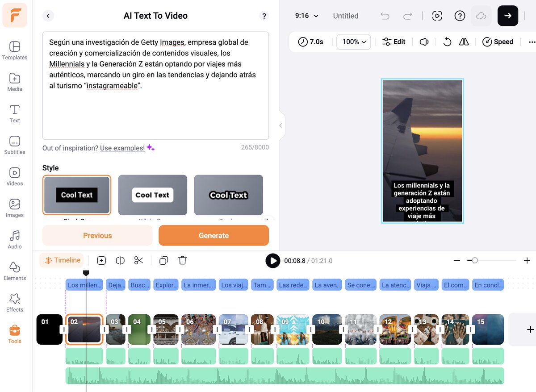The height and width of the screenshot is (392, 536).
Task: Click the duplicate clip icon
Action: coord(163,261)
